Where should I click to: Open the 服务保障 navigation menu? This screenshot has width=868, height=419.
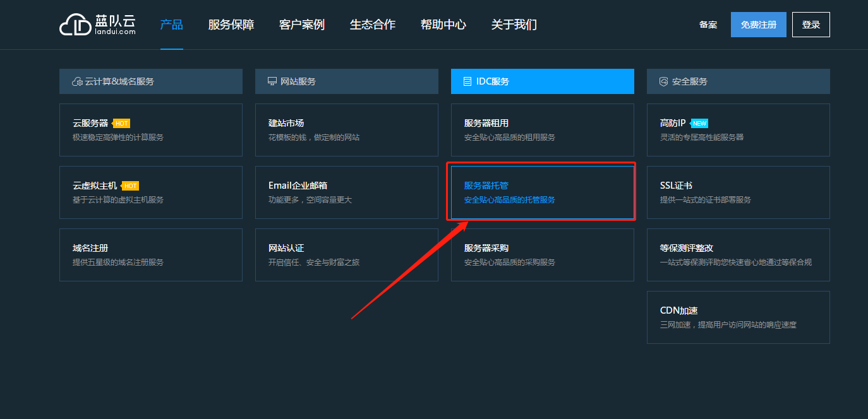point(231,25)
